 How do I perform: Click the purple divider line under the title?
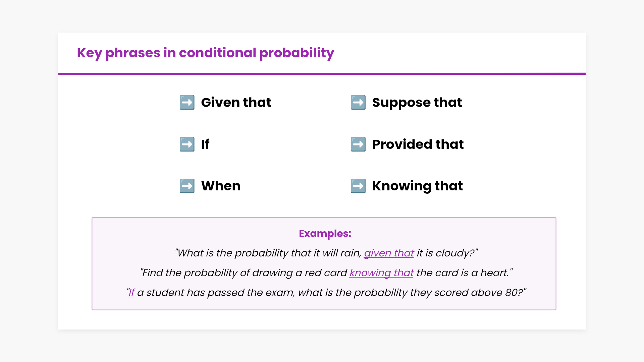[322, 74]
